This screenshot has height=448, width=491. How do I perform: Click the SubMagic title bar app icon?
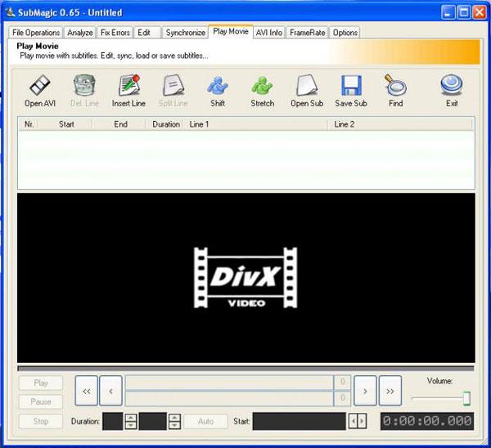[x=11, y=12]
